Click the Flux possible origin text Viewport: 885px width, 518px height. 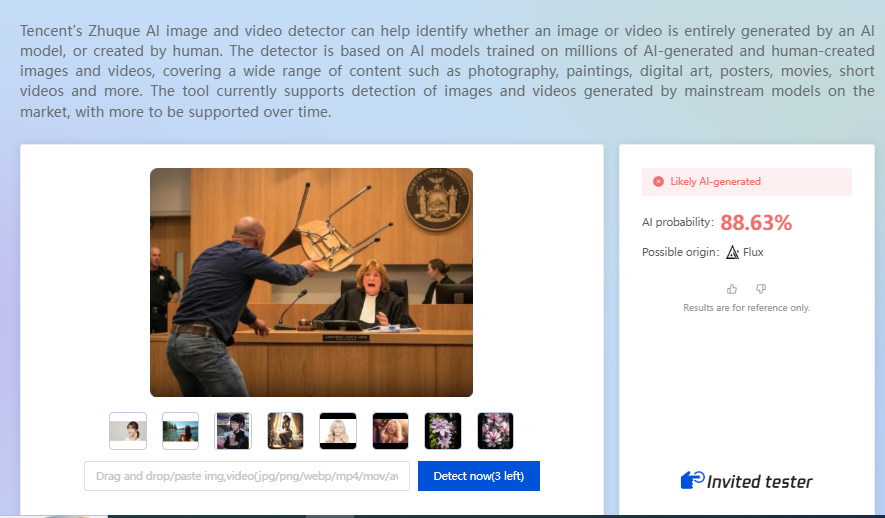(753, 252)
